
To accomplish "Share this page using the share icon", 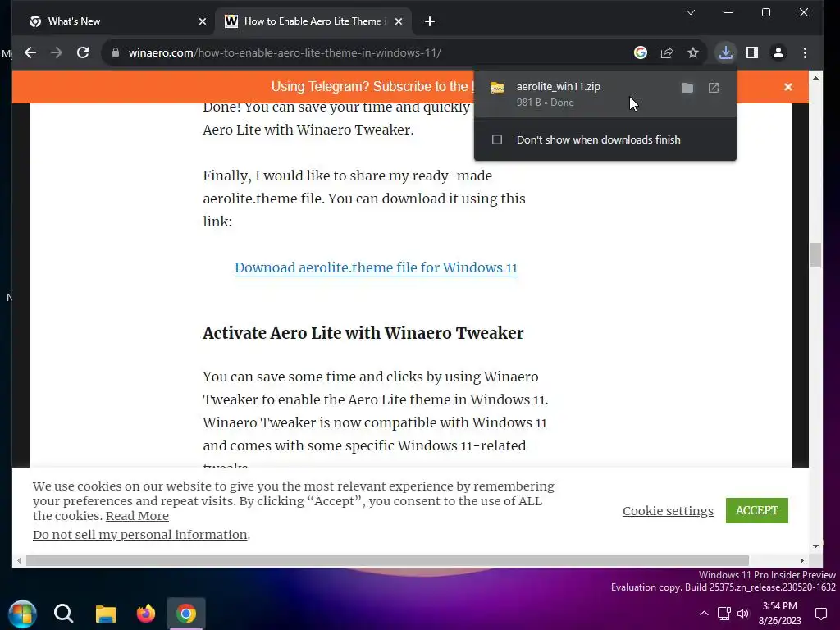I will (x=667, y=52).
